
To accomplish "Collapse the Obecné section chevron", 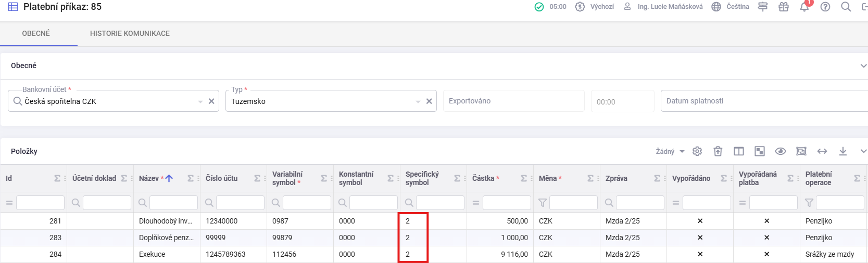I will [863, 66].
